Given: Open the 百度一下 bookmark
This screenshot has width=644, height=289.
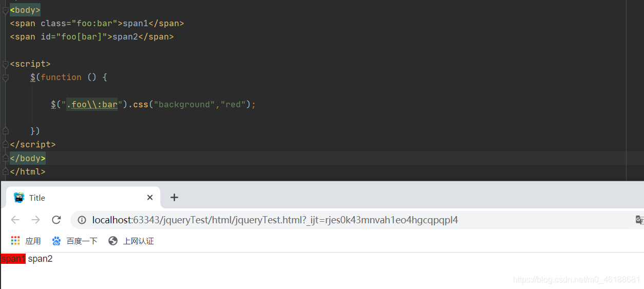Looking at the screenshot, I should coord(74,241).
